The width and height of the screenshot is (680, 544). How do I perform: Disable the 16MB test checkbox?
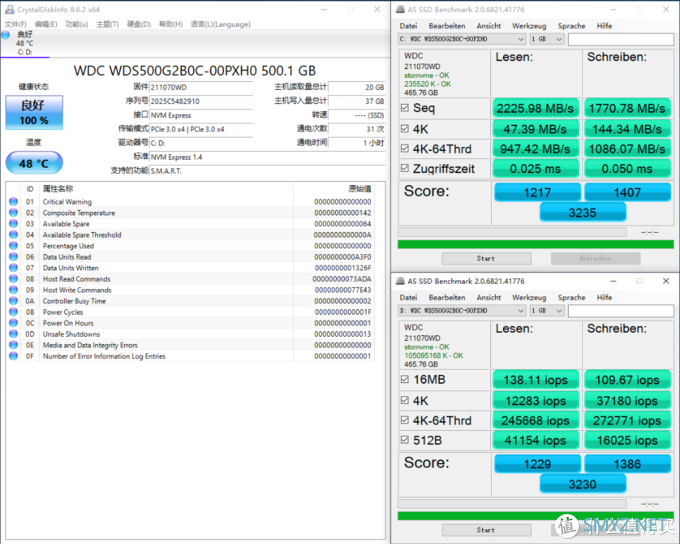tap(405, 381)
